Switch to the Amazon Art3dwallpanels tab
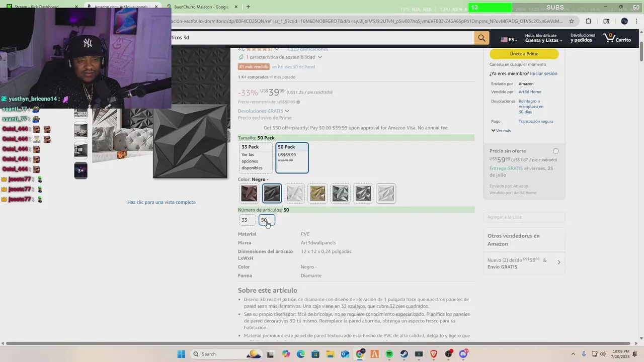 tap(121, 7)
